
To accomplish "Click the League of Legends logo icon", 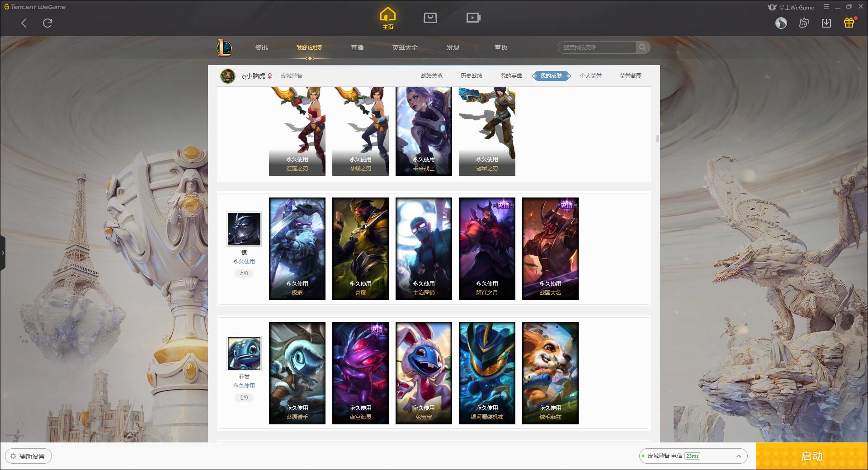I will [x=224, y=47].
